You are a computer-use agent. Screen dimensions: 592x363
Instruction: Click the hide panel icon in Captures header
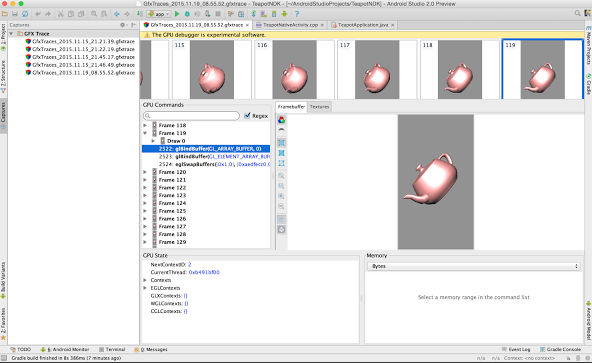(133, 25)
